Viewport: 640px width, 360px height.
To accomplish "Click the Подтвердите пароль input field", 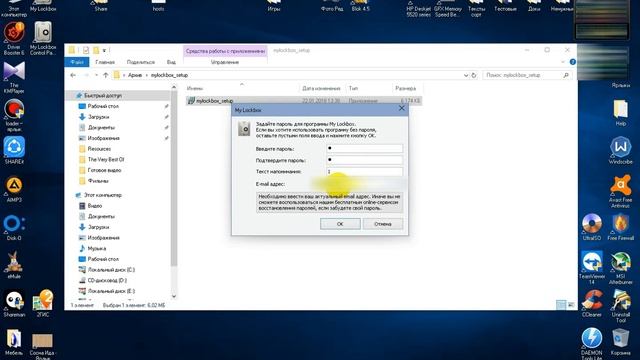I will pyautogui.click(x=364, y=160).
